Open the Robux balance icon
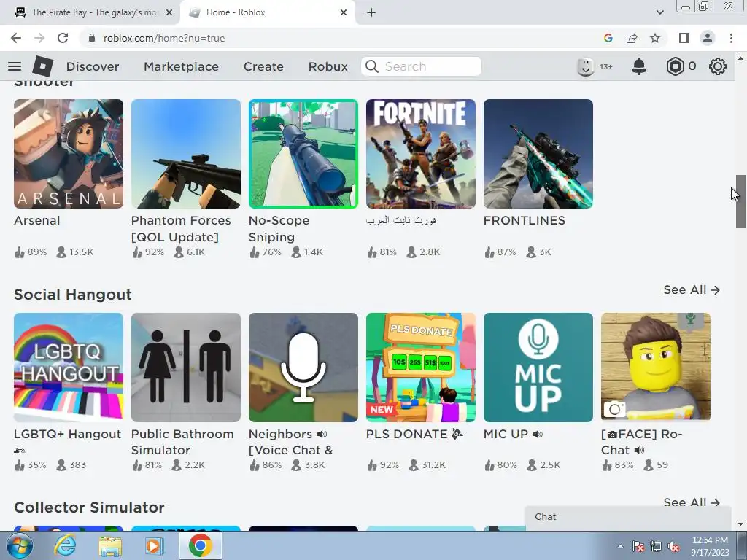747x560 pixels. tap(675, 66)
